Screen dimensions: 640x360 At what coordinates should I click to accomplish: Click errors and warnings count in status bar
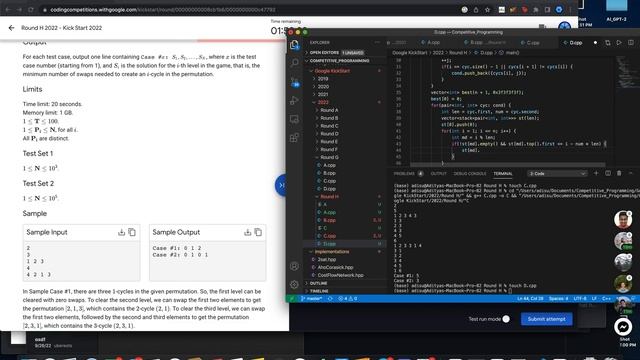(x=347, y=299)
